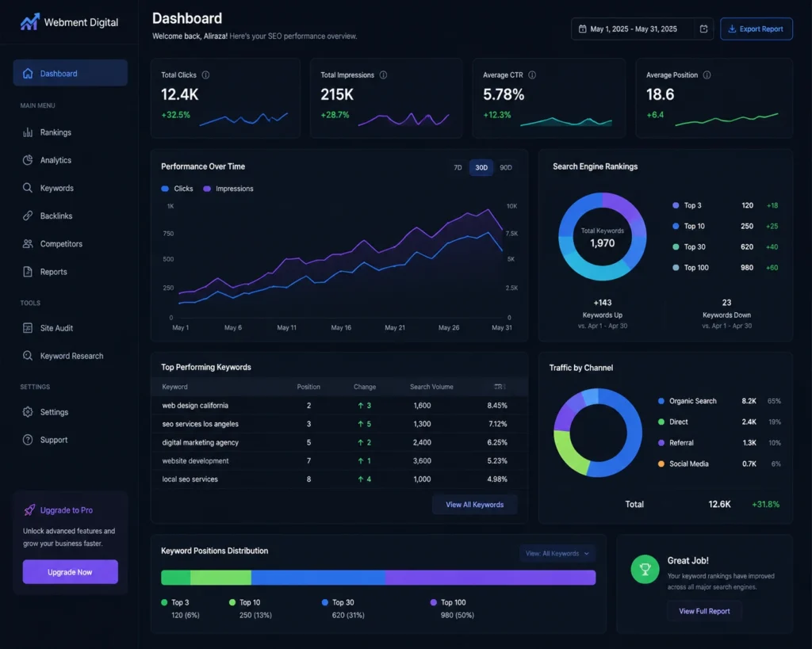Open the May 1 - May 31 date range picker
Viewport: 812px width, 649px height.
pyautogui.click(x=642, y=29)
